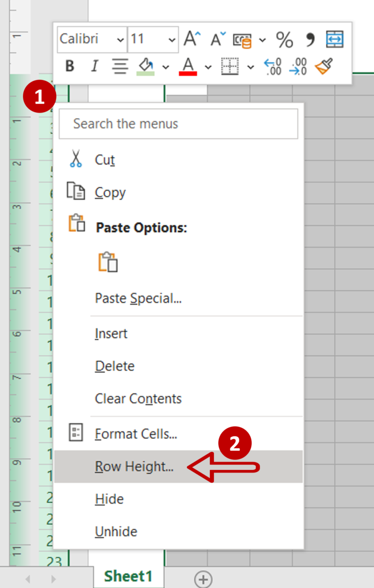Add a new worksheet with the plus button
The width and height of the screenshot is (374, 588).
(x=203, y=579)
